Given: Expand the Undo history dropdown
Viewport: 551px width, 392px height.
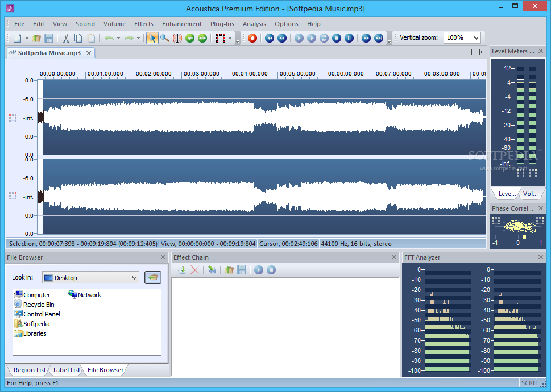Looking at the screenshot, I should tap(118, 38).
